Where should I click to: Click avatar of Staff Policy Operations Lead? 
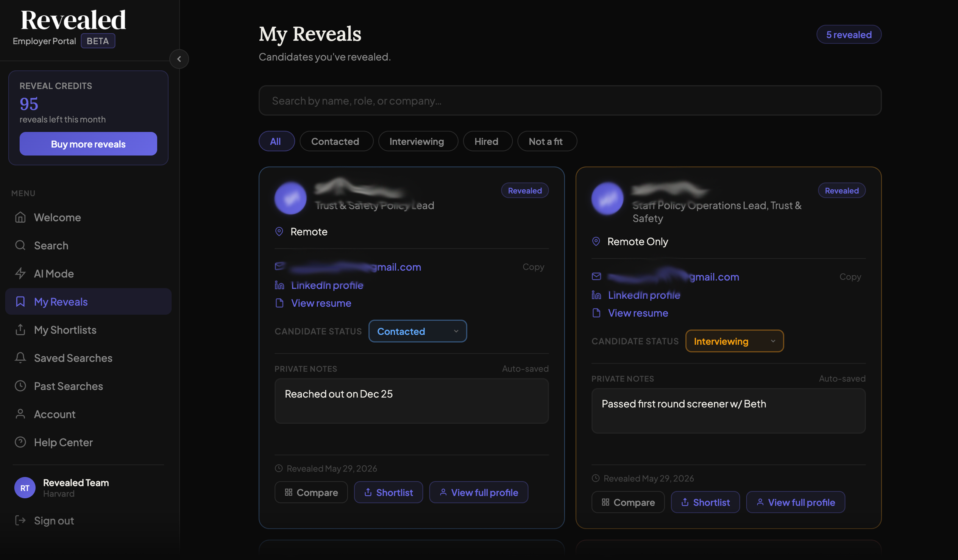607,198
